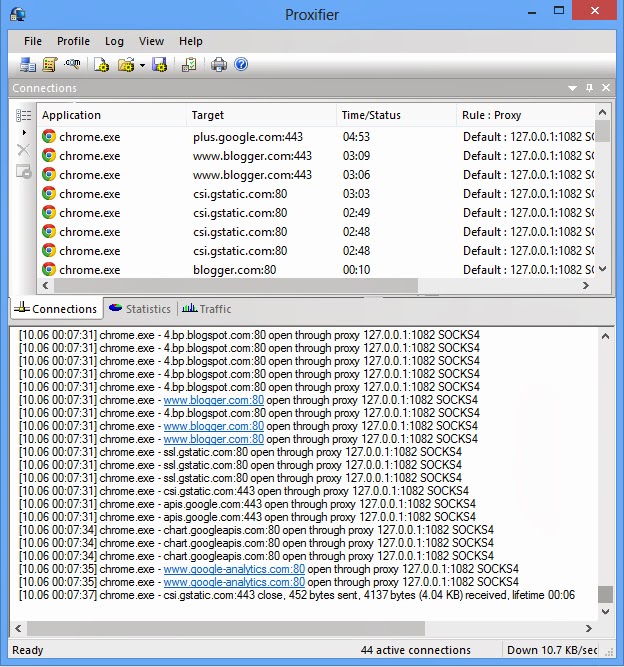Image resolution: width=624 pixels, height=667 pixels.
Task: Click the greyed X icon in the connections side strip
Action: [x=23, y=150]
